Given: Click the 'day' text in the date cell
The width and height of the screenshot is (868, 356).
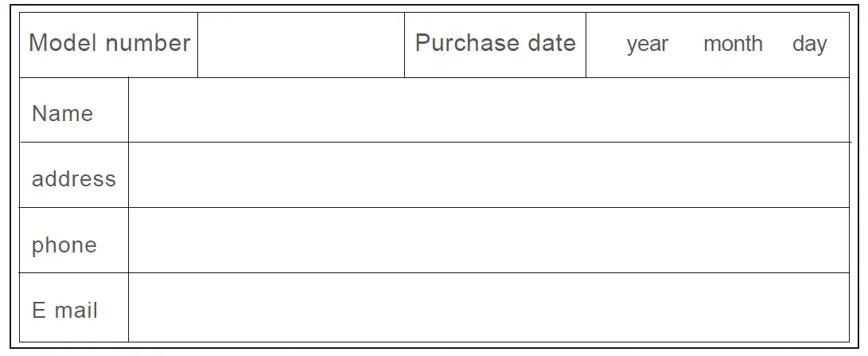Looking at the screenshot, I should (809, 45).
